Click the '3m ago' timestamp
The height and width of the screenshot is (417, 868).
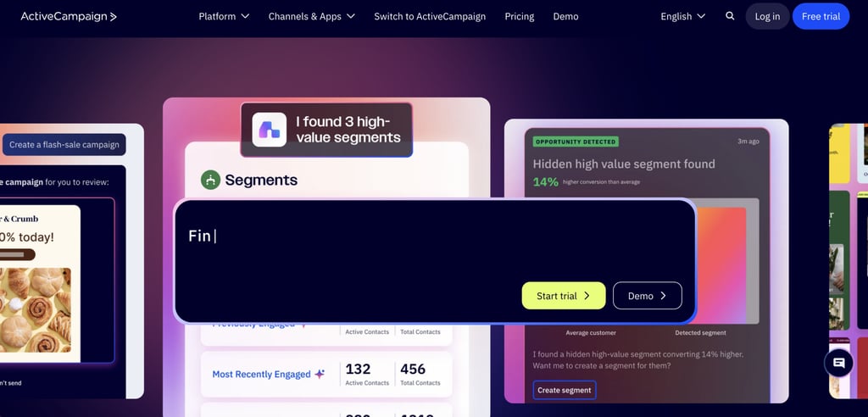748,142
